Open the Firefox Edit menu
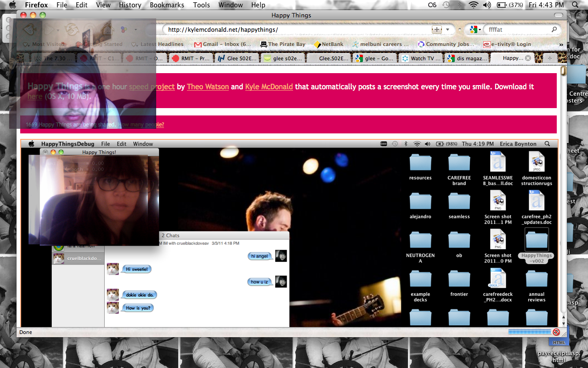 [x=82, y=5]
